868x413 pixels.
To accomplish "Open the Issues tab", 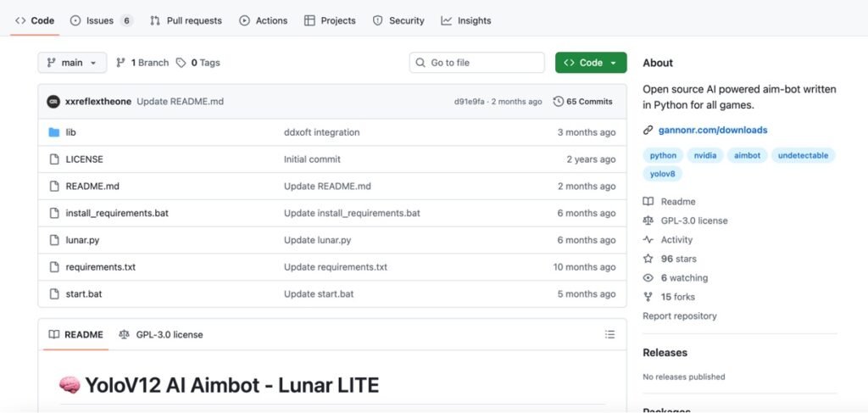I will (x=100, y=20).
